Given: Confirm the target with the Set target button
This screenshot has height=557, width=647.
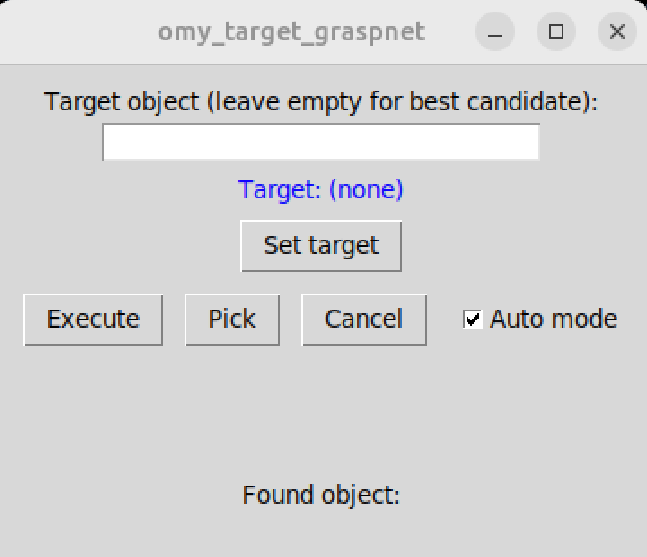Looking at the screenshot, I should [321, 246].
